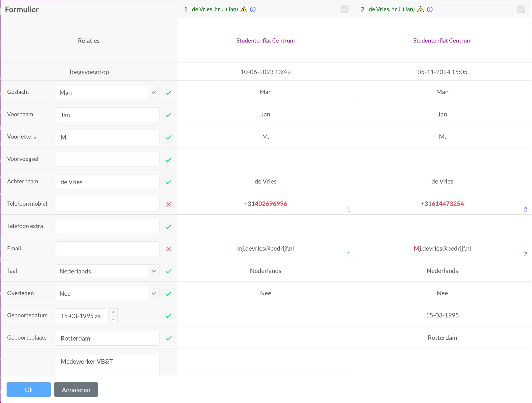The width and height of the screenshot is (532, 403).
Task: Open Studentenflat Centrum link in column 1
Action: (266, 40)
